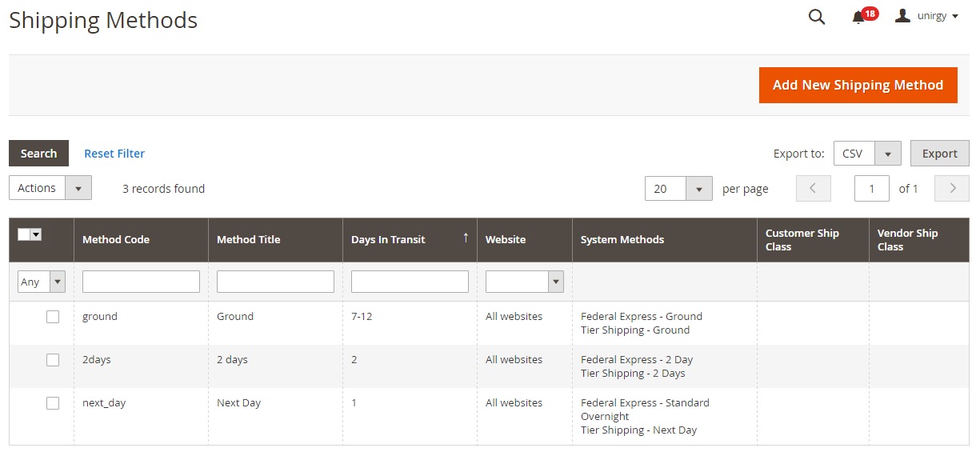
Task: Sort by Method Code column header
Action: coord(116,239)
